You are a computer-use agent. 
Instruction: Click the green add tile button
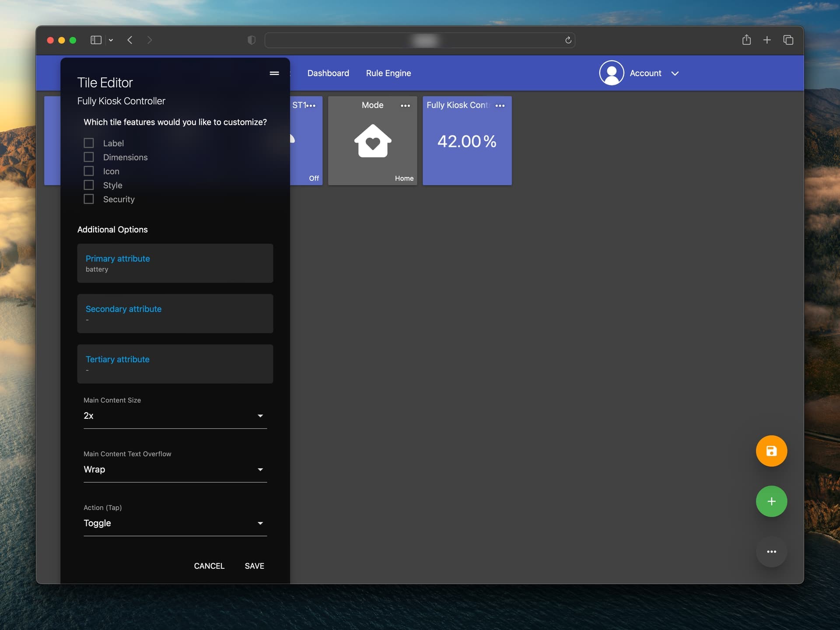[771, 501]
